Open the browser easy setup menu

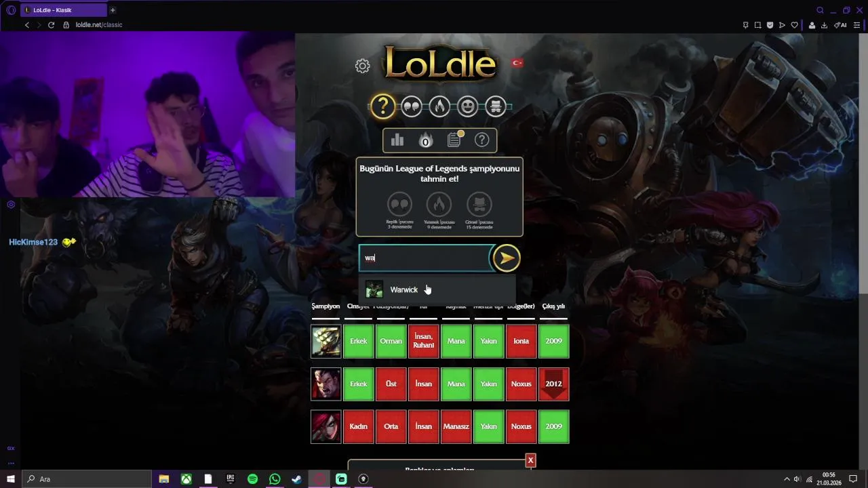[x=857, y=25]
